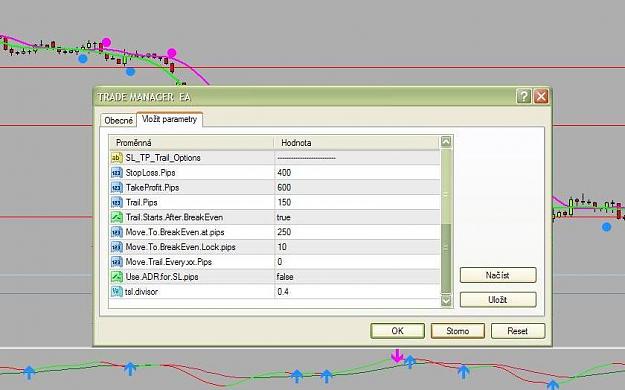This screenshot has width=625, height=390.
Task: Select the Trail.Starts.After.BreakEven variable name
Action: click(174, 217)
